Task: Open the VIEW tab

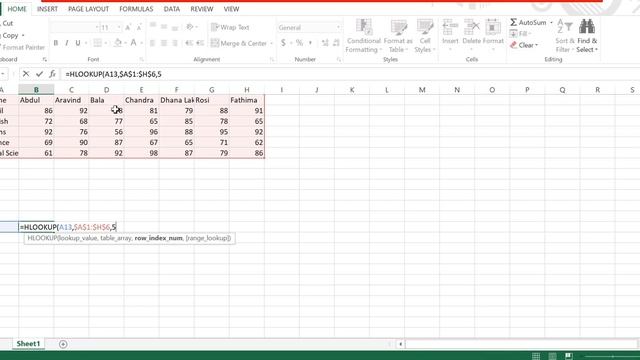Action: tap(231, 9)
